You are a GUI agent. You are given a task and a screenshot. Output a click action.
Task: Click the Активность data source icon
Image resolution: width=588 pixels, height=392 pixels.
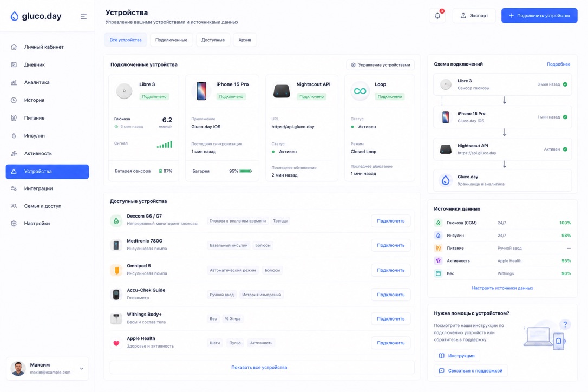[x=438, y=261]
